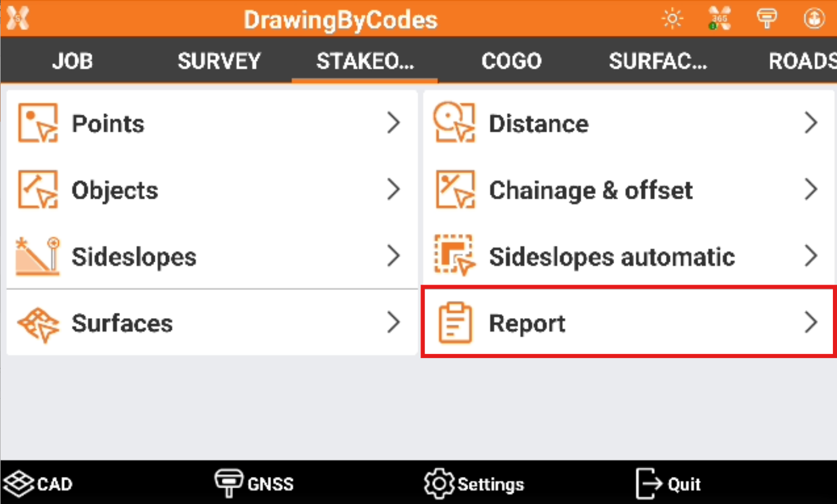Click the Surfaces mesh icon
Image resolution: width=837 pixels, height=504 pixels.
(x=38, y=323)
